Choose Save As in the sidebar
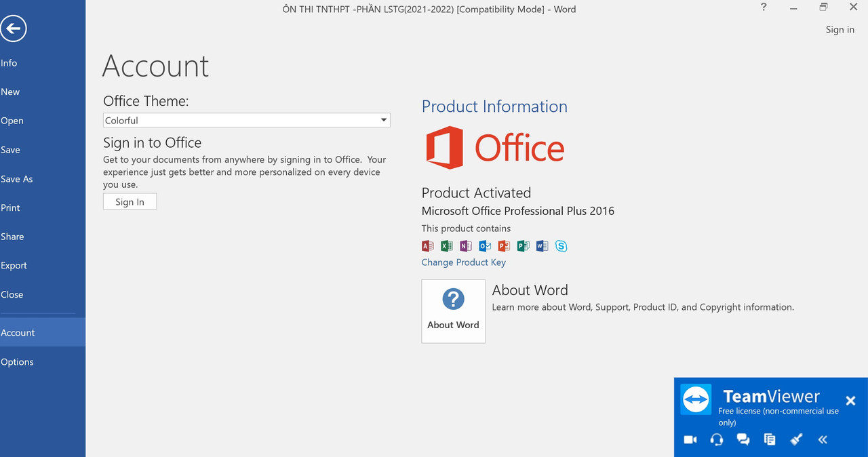Screen dimensions: 868x457 43,179
